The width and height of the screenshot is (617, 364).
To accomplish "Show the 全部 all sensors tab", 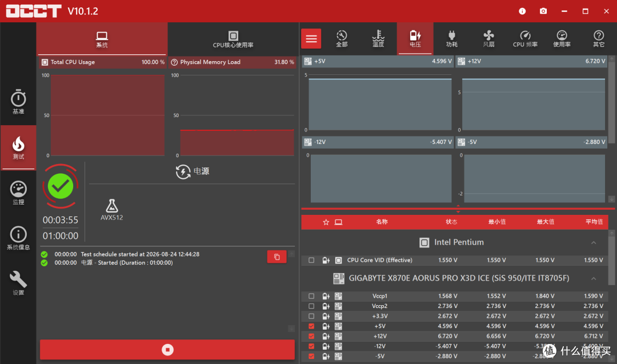I will coord(342,38).
